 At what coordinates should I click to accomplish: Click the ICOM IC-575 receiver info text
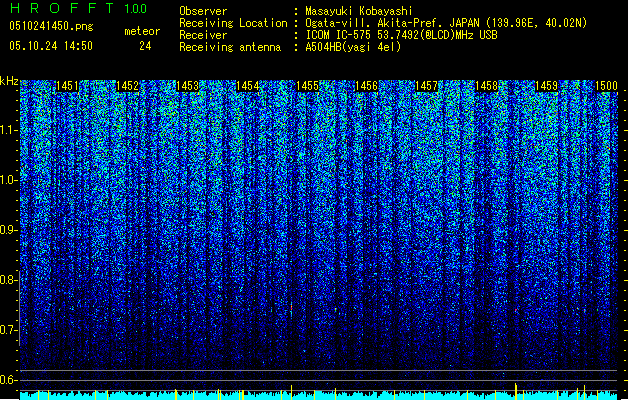(401, 35)
